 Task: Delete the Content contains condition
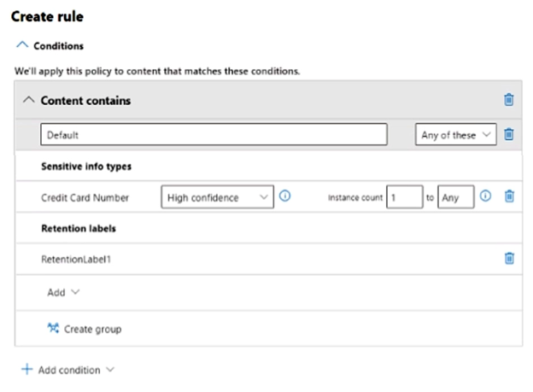[509, 100]
